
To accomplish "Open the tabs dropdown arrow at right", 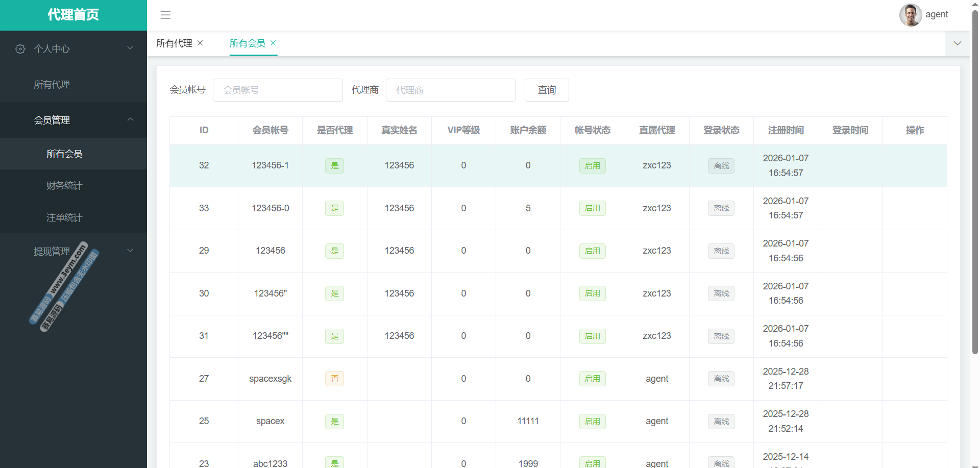I will (x=957, y=43).
